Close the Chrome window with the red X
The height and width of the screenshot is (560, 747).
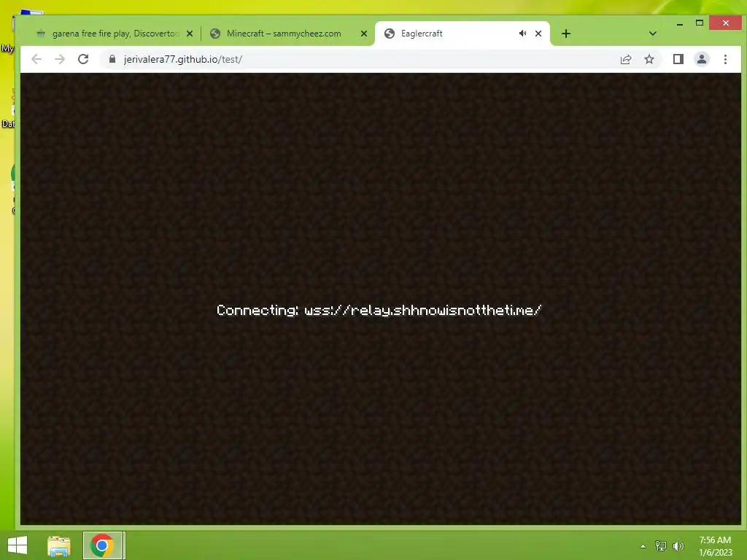[x=725, y=23]
